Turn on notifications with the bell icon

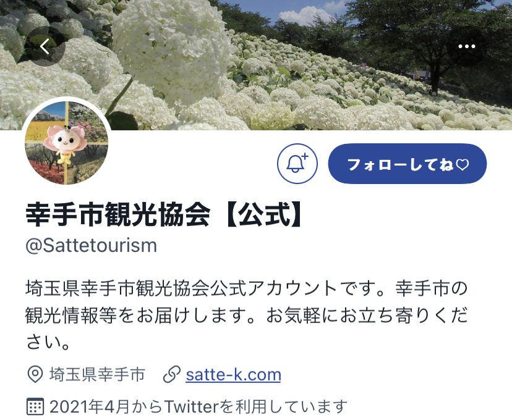[297, 164]
